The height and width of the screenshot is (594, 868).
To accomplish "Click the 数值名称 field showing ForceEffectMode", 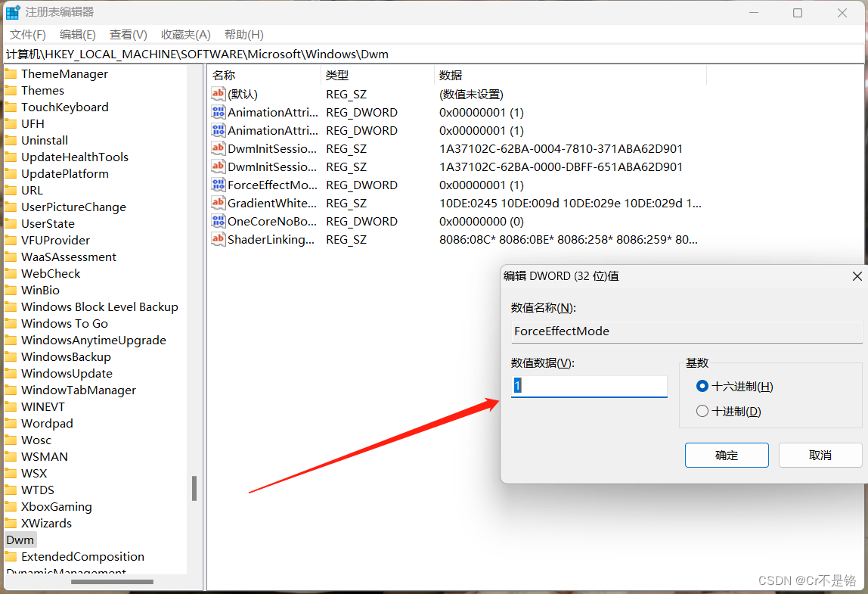I will tap(687, 331).
